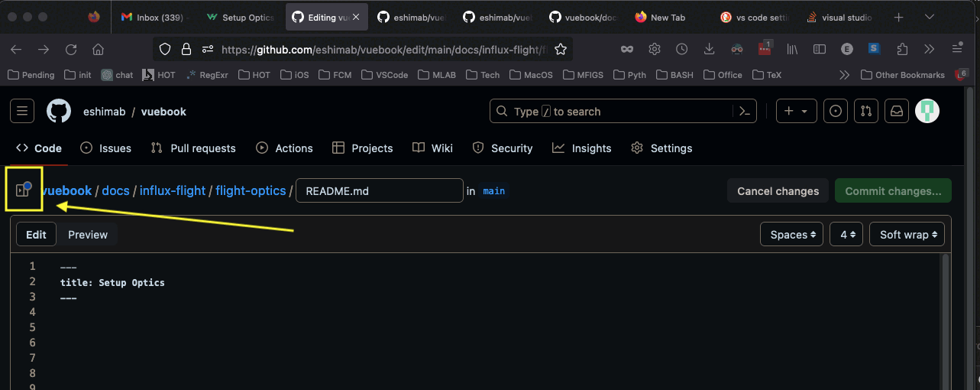Bookmark this page with the star icon
The height and width of the screenshot is (390, 980).
click(x=561, y=49)
